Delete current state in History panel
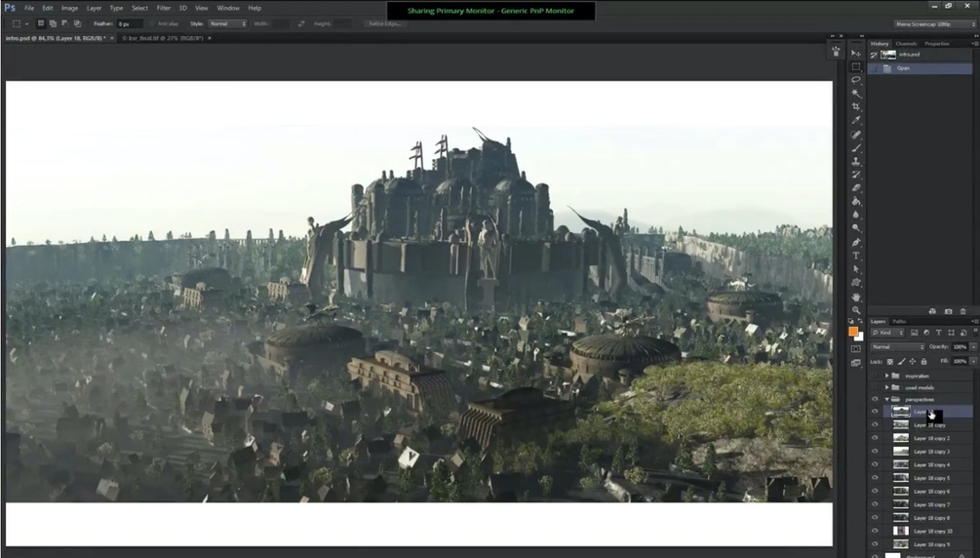 [963, 311]
